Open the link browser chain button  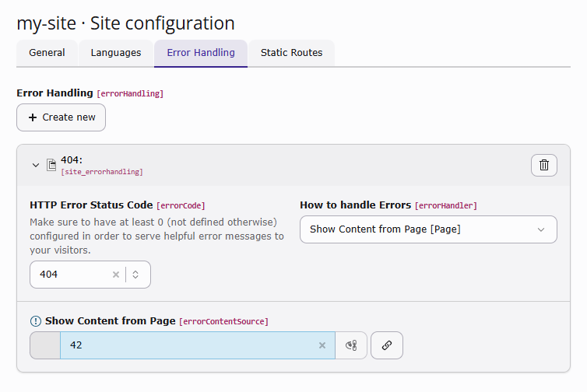387,345
